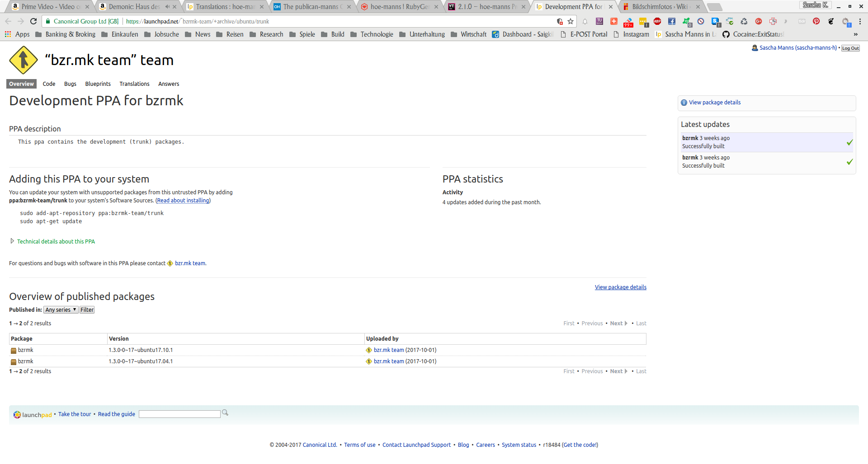Select the Overview tab
Screen dimensions: 868x464
[21, 84]
